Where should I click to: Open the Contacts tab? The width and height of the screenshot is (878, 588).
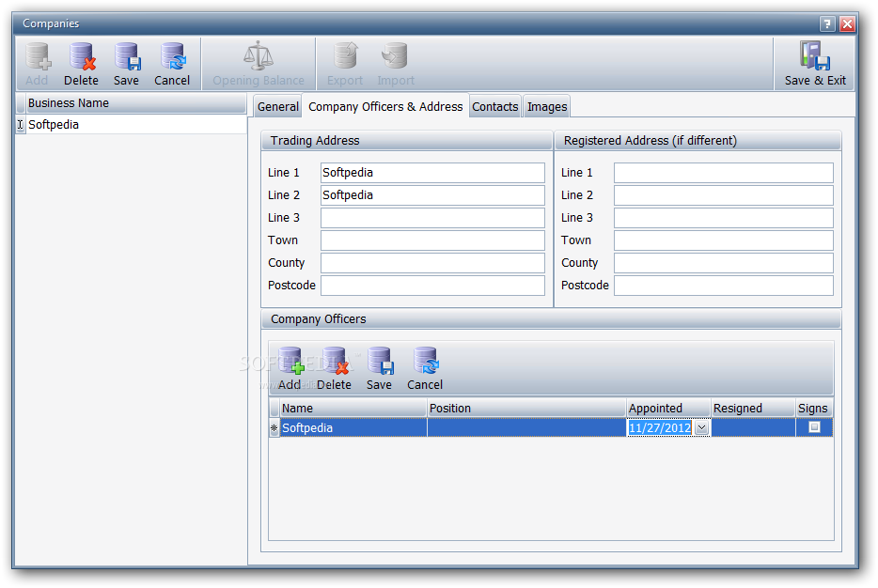[x=495, y=106]
